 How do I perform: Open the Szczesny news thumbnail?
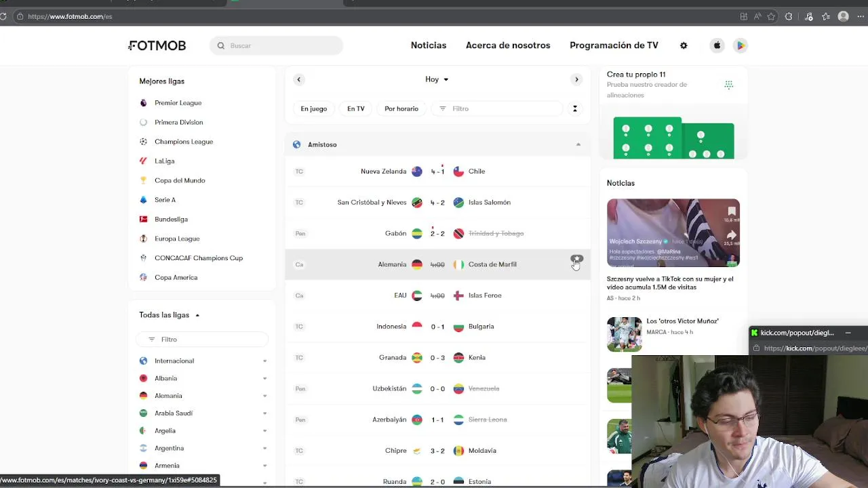click(x=673, y=232)
